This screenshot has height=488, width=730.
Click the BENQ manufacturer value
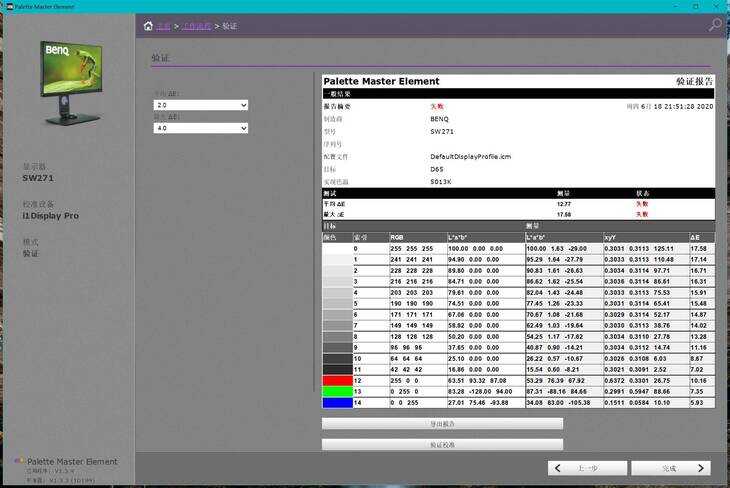[x=439, y=119]
